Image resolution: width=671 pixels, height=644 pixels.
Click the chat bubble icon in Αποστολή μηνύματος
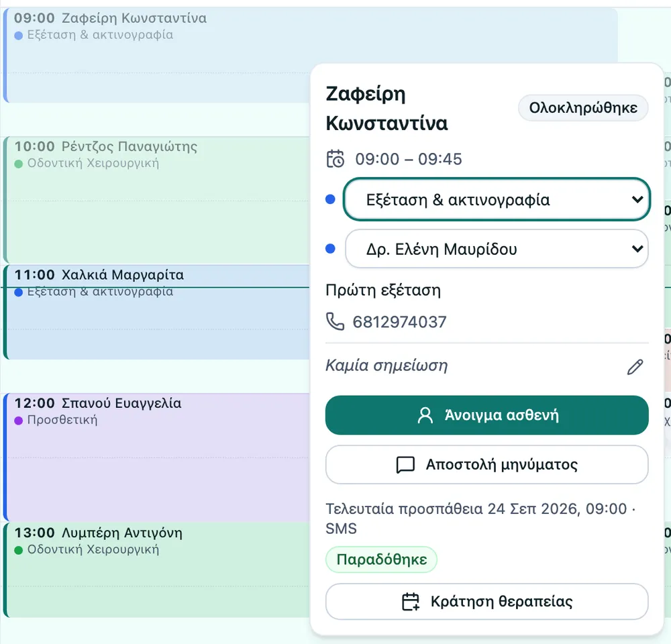click(405, 465)
